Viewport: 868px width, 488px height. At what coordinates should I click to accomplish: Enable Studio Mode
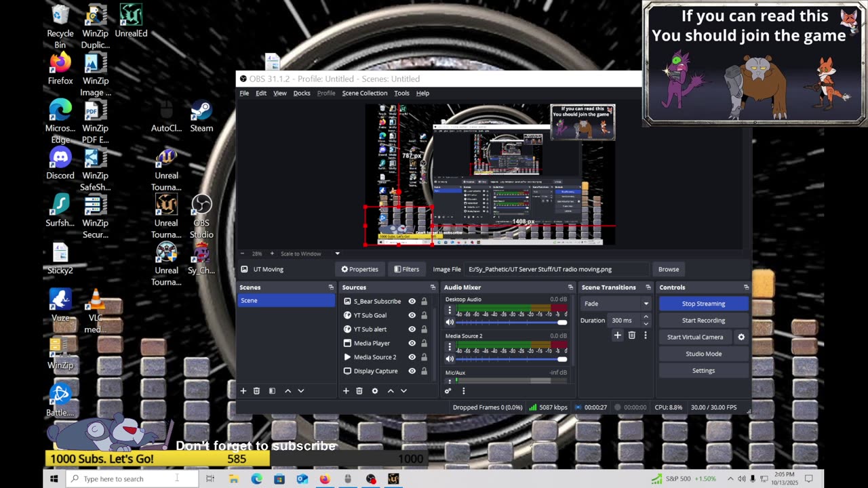704,354
